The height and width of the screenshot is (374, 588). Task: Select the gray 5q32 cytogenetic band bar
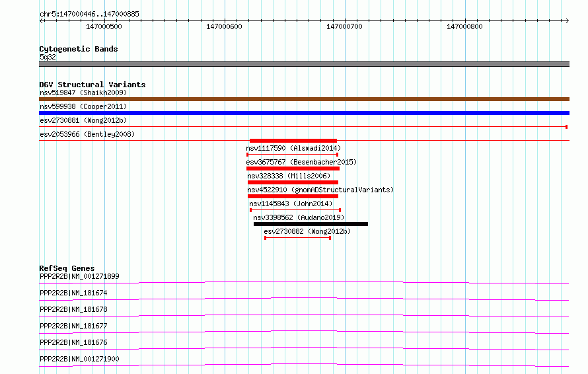304,64
